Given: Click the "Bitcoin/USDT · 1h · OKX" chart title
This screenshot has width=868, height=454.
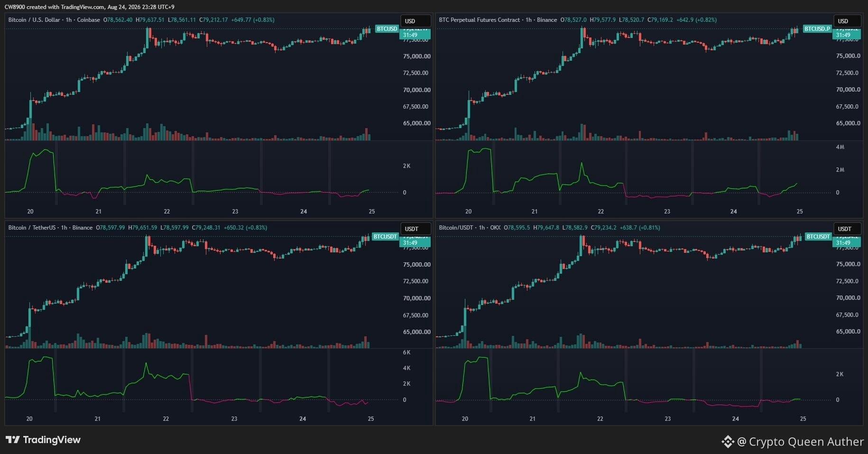Looking at the screenshot, I should pos(470,228).
